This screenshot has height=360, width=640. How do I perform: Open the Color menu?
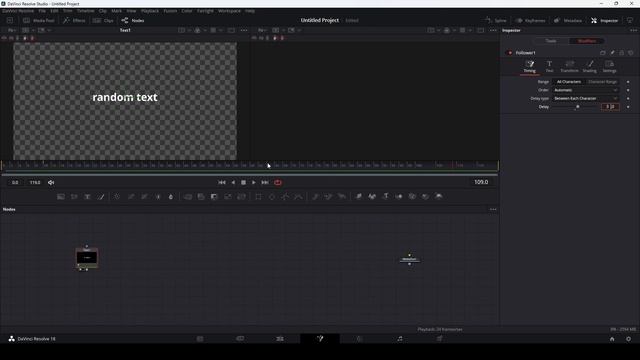pyautogui.click(x=187, y=11)
